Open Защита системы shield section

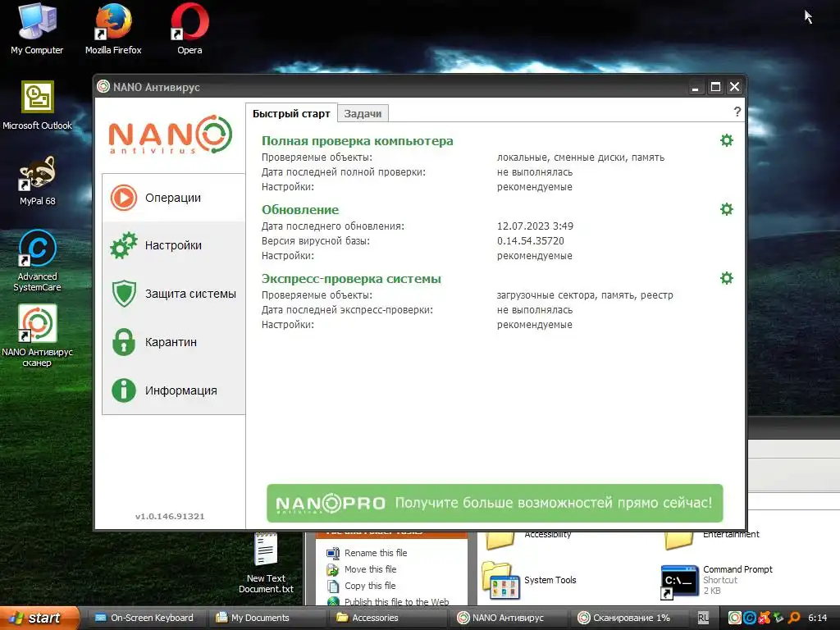(174, 294)
